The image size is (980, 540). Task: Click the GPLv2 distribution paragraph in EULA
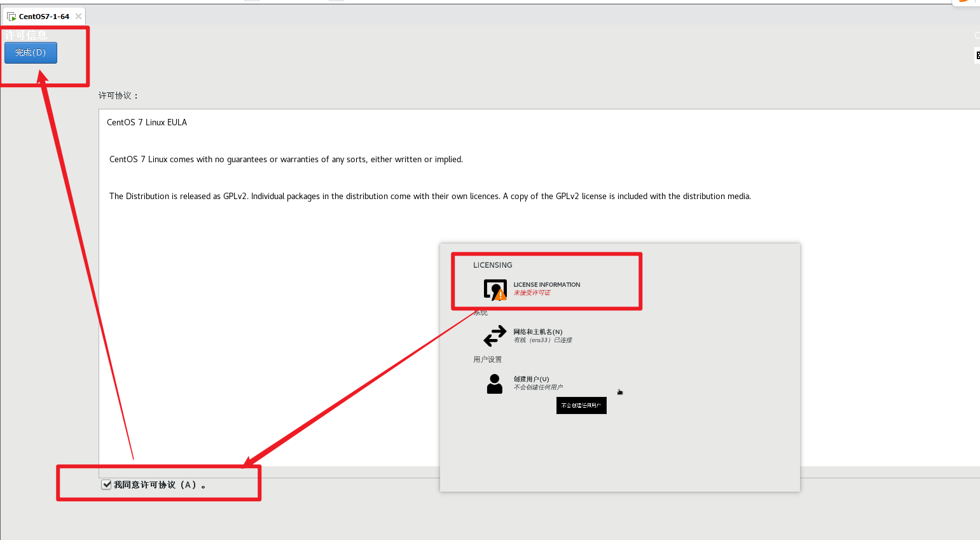click(430, 196)
